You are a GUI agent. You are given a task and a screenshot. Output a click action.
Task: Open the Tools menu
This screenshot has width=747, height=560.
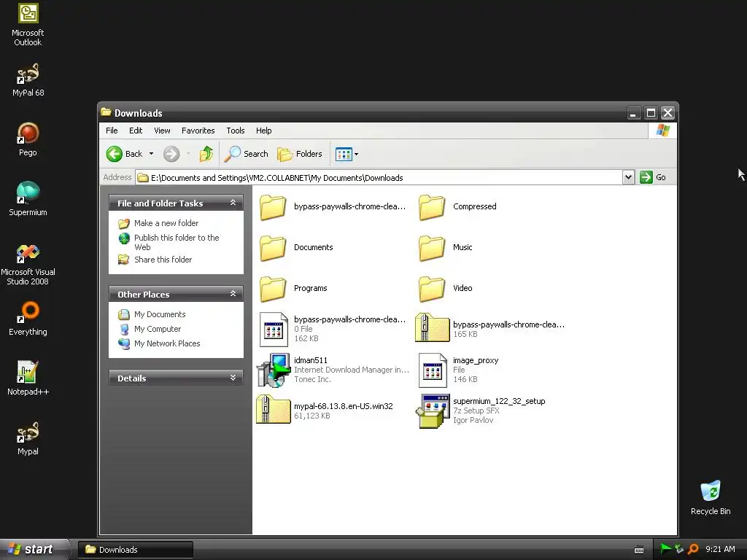[236, 131]
